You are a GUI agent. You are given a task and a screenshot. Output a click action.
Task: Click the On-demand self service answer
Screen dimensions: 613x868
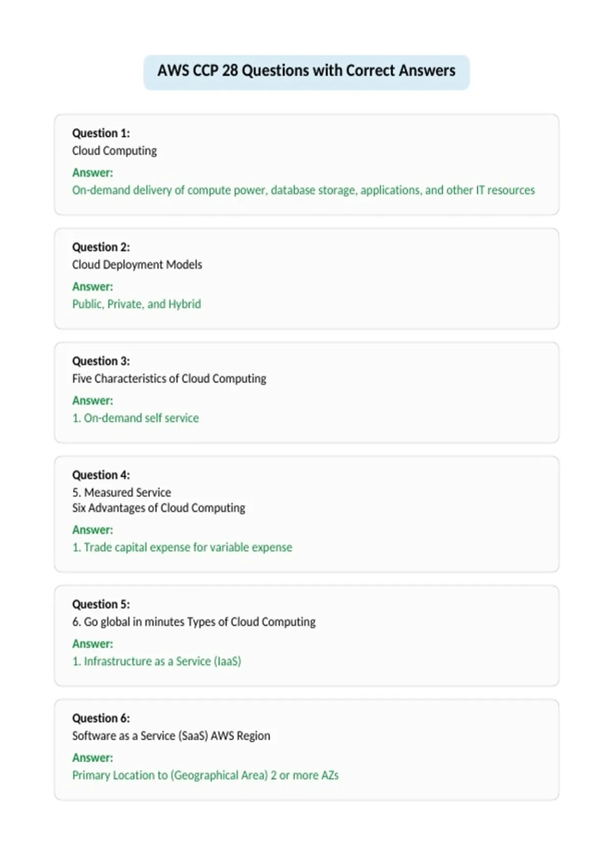[x=135, y=418]
